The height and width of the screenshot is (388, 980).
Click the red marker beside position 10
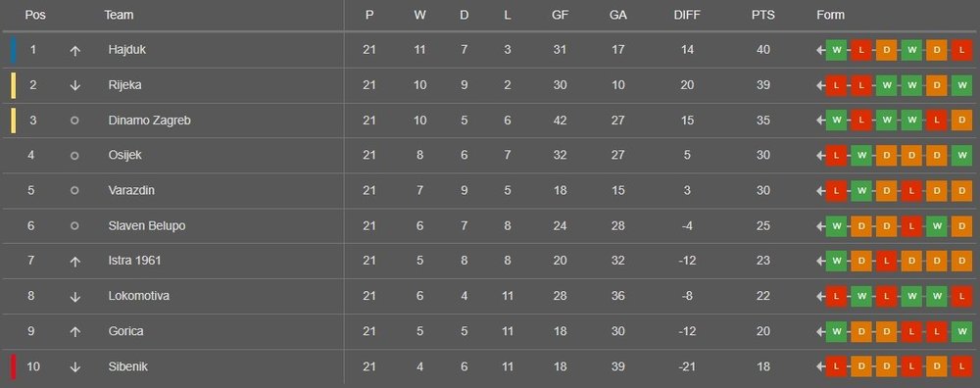(14, 366)
